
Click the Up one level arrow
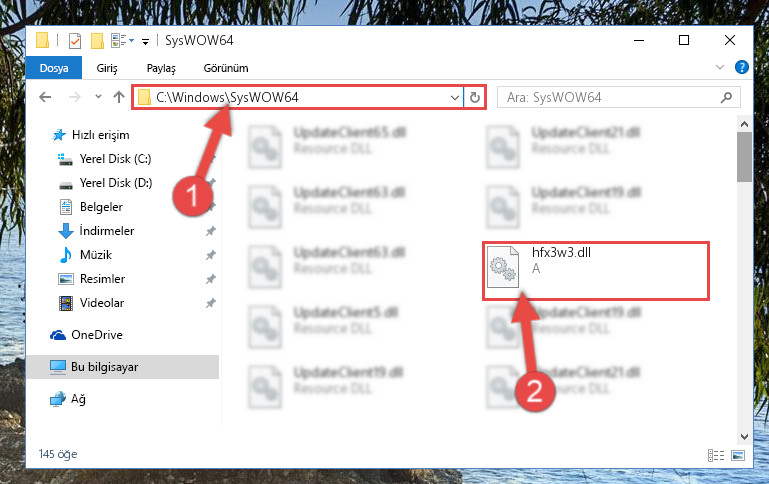119,97
